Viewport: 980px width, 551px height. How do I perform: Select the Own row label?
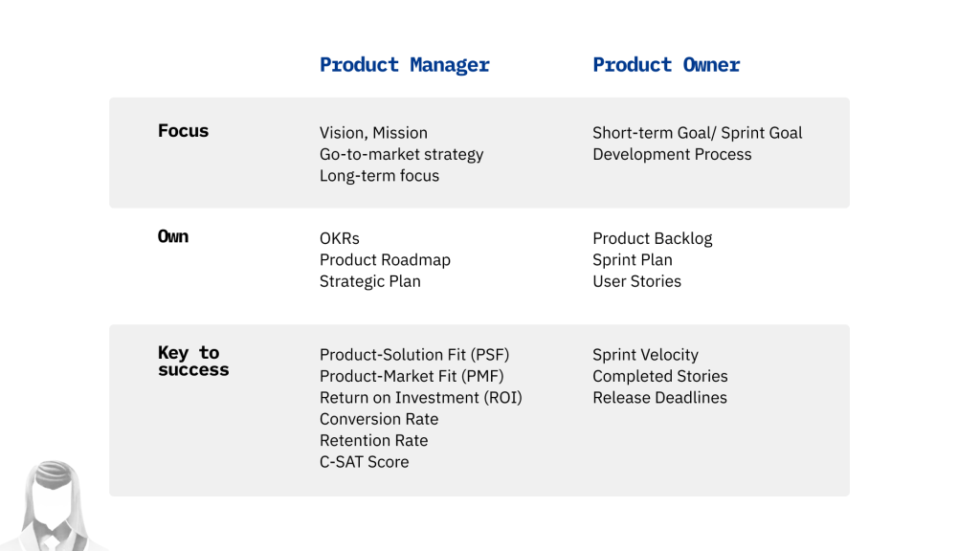click(173, 236)
